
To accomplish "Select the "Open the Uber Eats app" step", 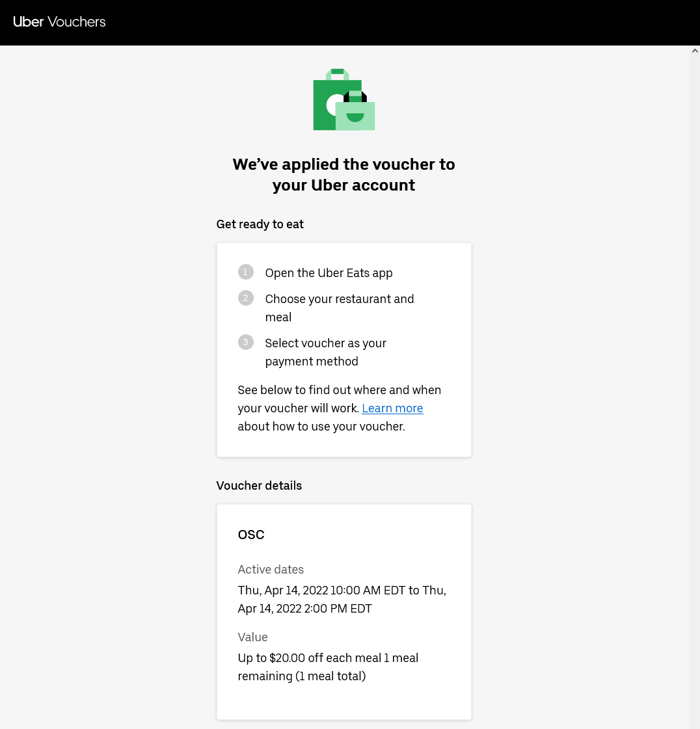I will 329,273.
